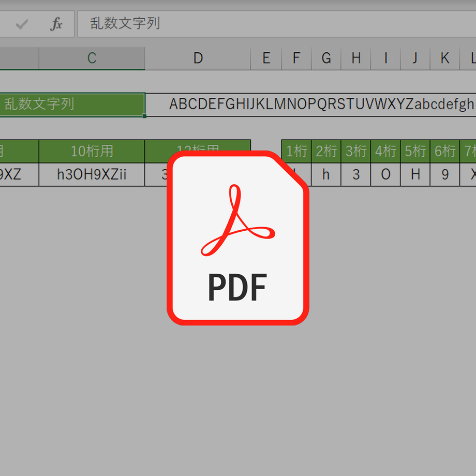
Task: Select the 1桁 header cell
Action: click(x=296, y=151)
